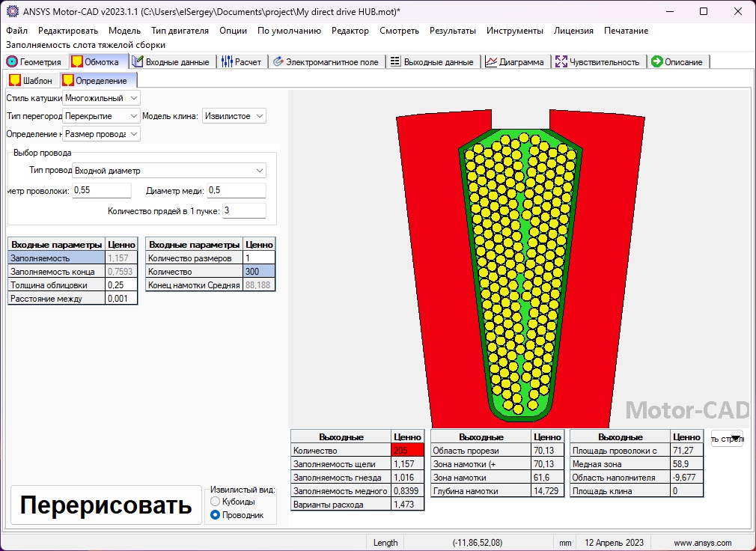Open the Тип провода dropdown
Screen dimensions: 756x551
[259, 171]
